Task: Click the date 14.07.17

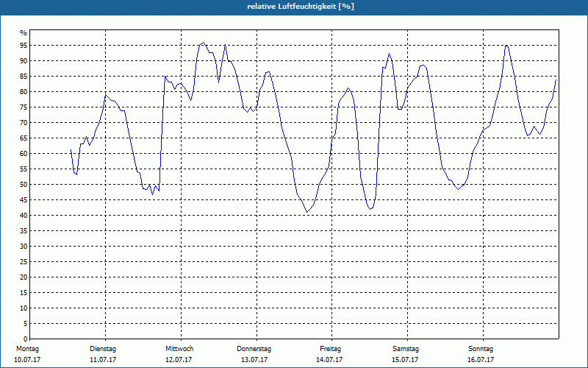Action: [x=329, y=360]
